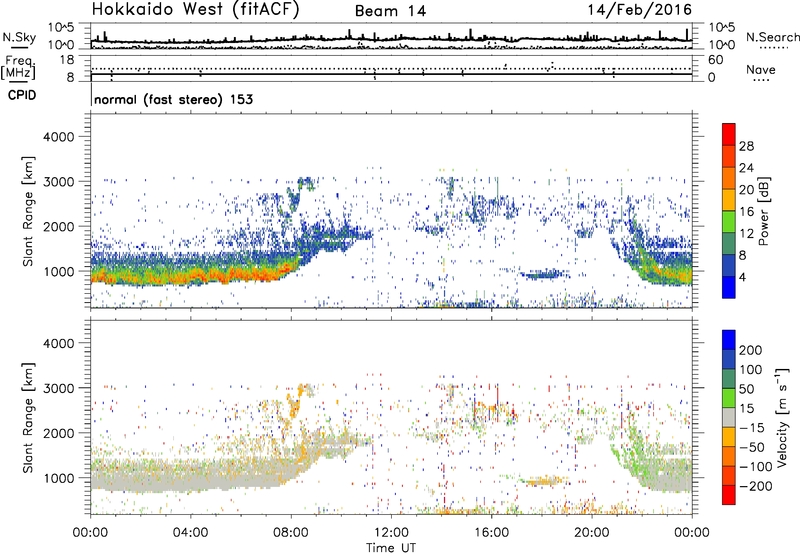Click the 16:00 time tick label

[491, 533]
